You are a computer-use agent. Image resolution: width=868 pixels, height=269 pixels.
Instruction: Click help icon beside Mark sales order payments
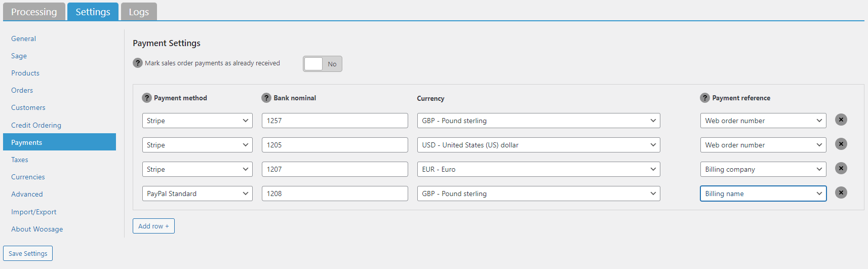[137, 63]
